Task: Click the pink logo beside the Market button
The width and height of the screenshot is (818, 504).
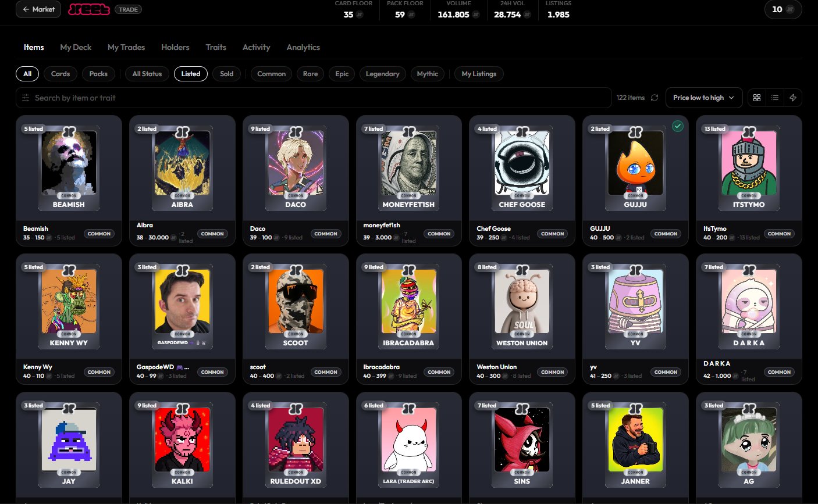Action: tap(89, 9)
